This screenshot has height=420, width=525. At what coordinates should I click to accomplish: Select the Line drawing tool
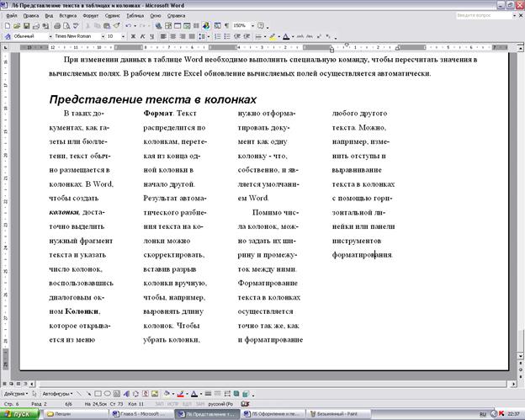tap(79, 394)
